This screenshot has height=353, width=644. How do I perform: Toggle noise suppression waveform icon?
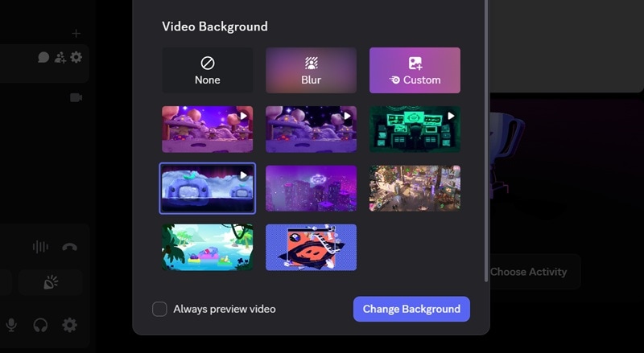[40, 247]
